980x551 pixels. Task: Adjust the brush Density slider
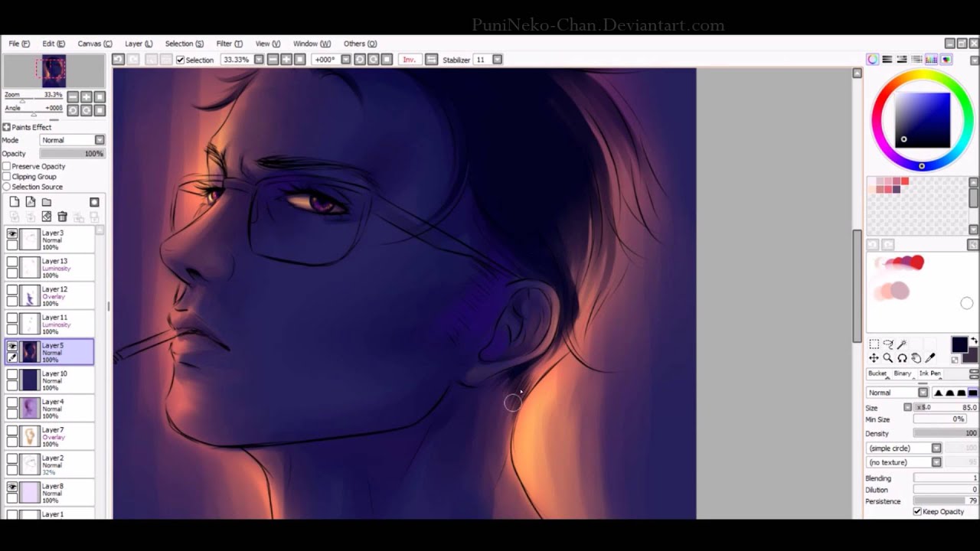946,433
